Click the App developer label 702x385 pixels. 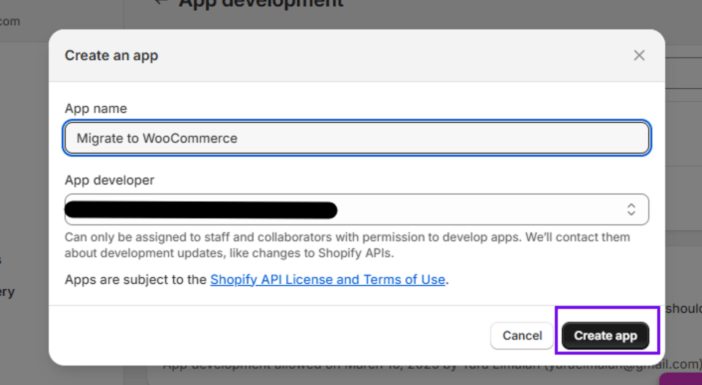coord(109,180)
